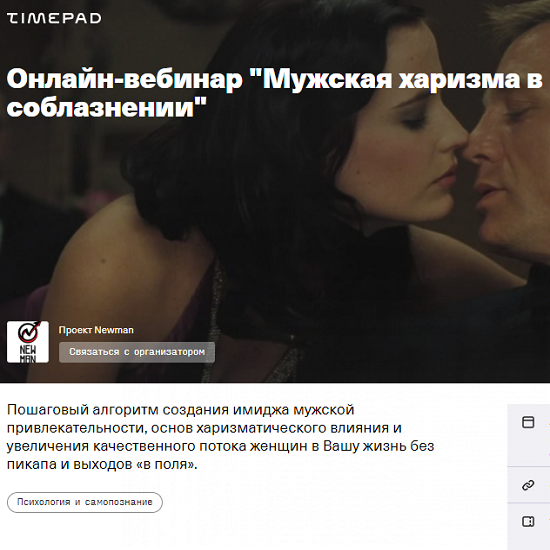Select the Психология и самопознание category tag

coord(85,502)
